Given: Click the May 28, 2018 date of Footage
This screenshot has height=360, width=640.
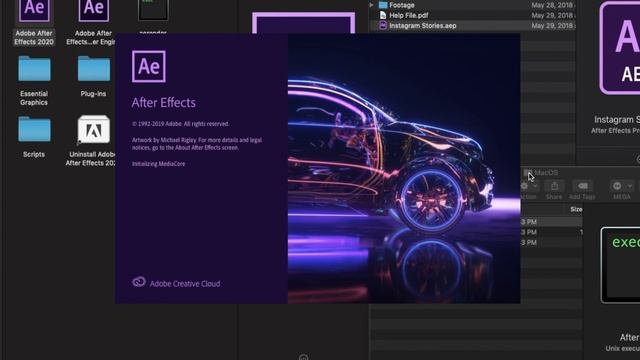Looking at the screenshot, I should tap(553, 5).
